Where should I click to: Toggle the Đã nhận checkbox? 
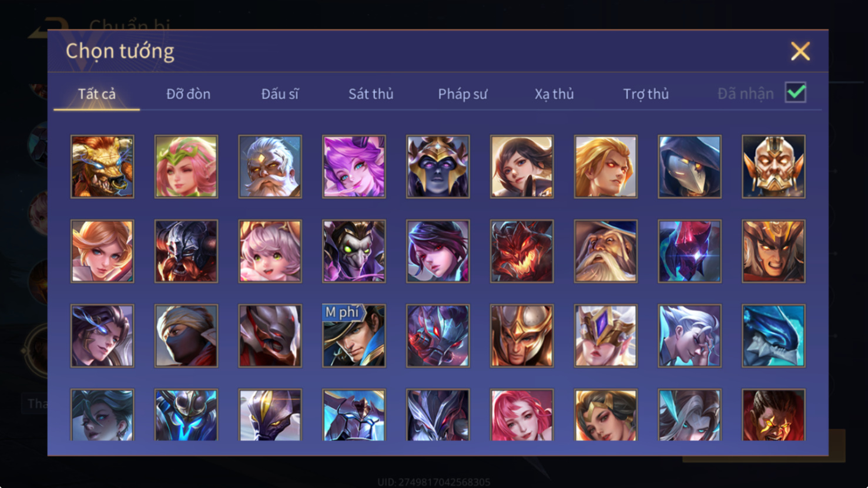click(795, 93)
